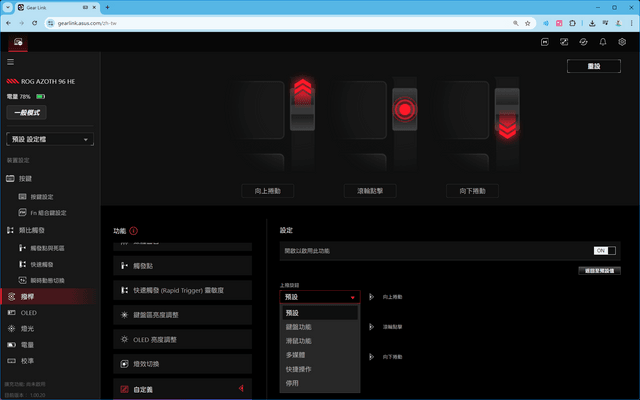Click the 重設 reset button
Image resolution: width=640 pixels, height=400 pixels.
click(593, 66)
